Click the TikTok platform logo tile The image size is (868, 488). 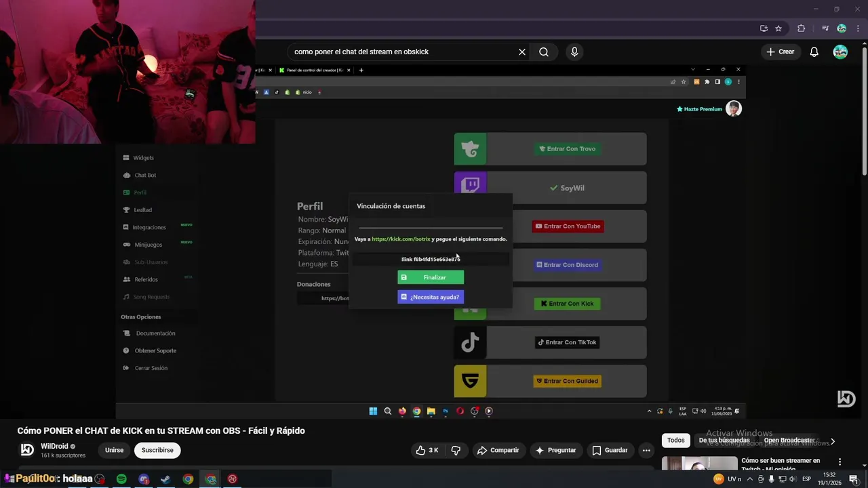click(x=470, y=342)
